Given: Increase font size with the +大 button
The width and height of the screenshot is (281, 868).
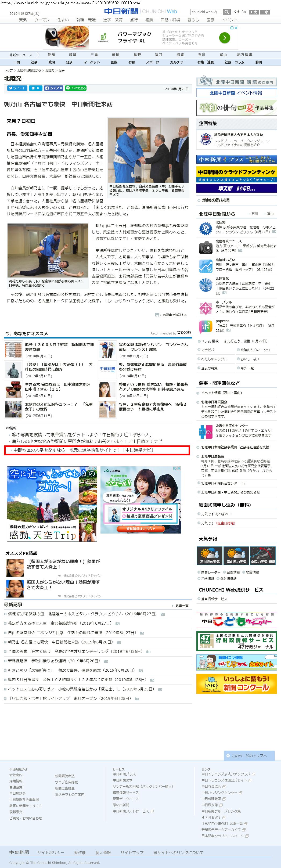Looking at the screenshot, I should [254, 12].
